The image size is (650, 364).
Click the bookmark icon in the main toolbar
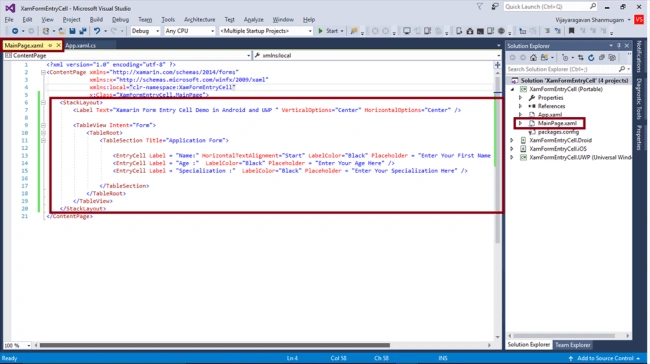click(571, 31)
